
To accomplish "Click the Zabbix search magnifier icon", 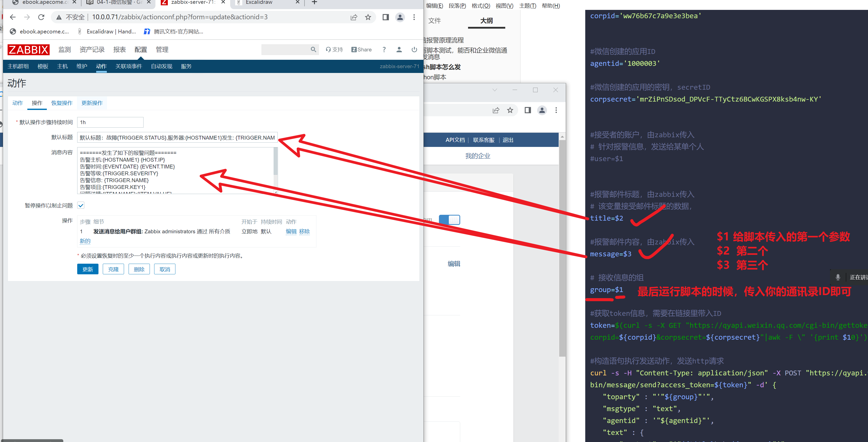I will [313, 50].
